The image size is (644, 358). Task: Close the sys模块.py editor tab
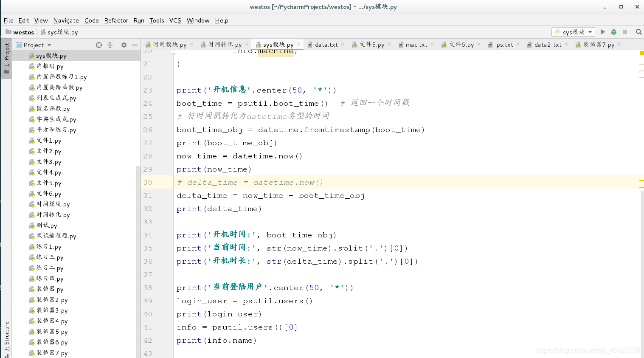[298, 44]
